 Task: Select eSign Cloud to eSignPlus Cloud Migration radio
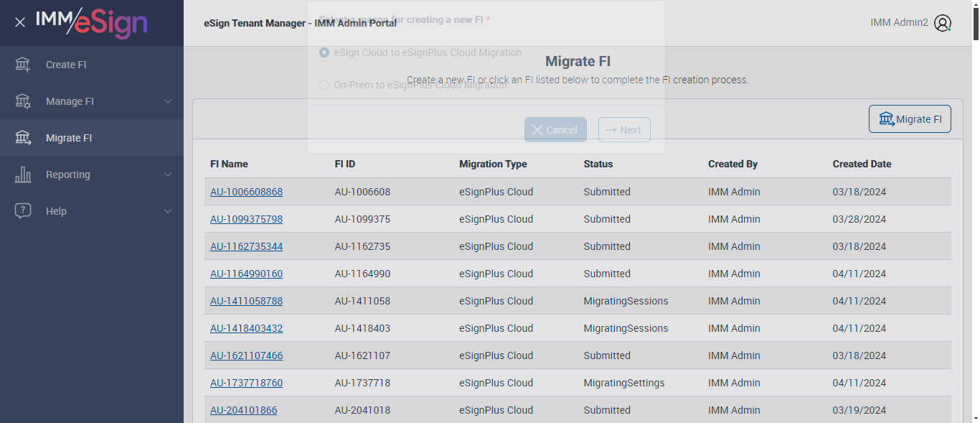coord(324,52)
